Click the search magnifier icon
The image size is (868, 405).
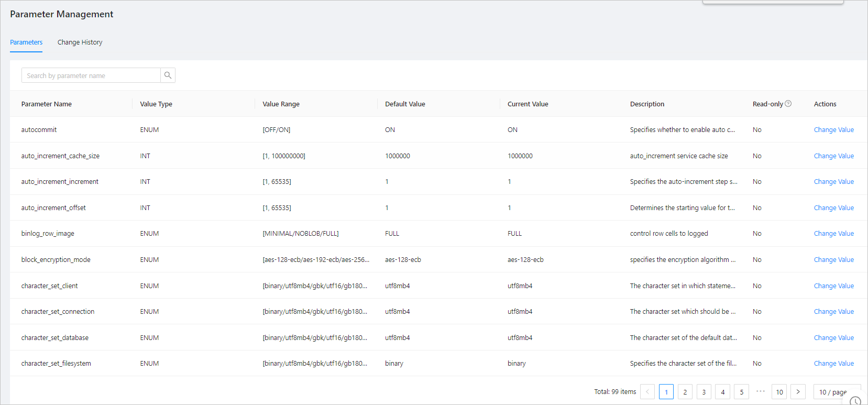(168, 75)
